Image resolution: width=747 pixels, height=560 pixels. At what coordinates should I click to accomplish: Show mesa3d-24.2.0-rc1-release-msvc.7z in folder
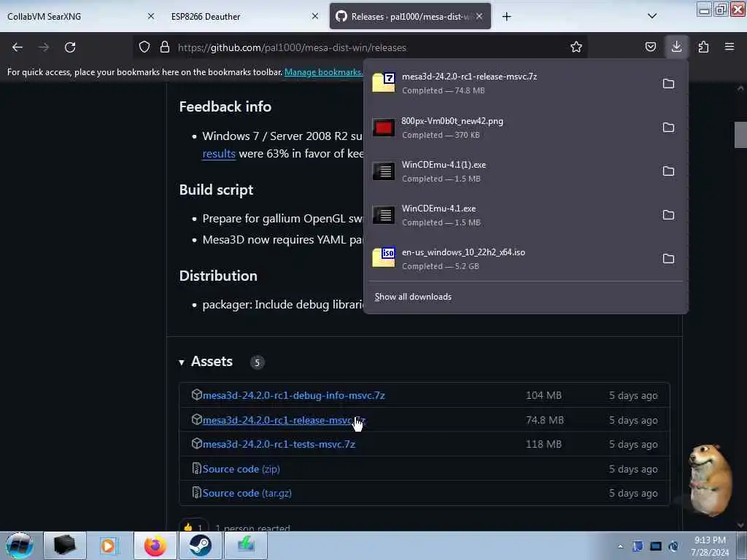coord(668,84)
